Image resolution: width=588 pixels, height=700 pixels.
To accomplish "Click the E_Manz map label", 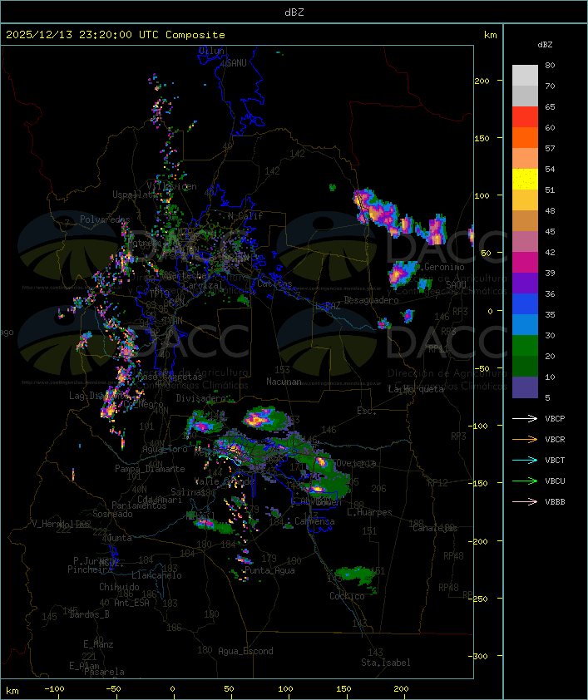I will click(x=98, y=644).
